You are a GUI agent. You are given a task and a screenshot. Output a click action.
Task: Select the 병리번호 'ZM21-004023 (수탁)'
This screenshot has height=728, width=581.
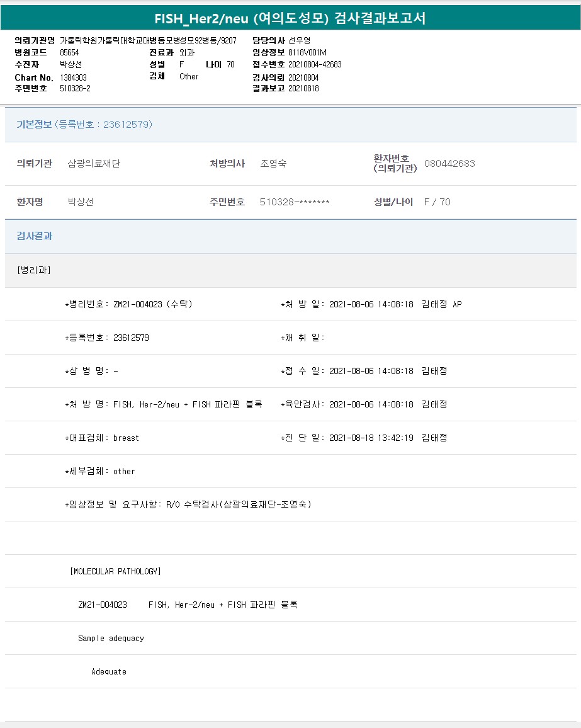coord(153,304)
